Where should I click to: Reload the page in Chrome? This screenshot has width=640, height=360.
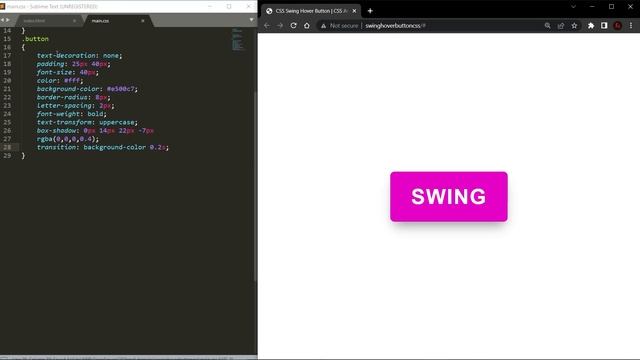pyautogui.click(x=293, y=25)
